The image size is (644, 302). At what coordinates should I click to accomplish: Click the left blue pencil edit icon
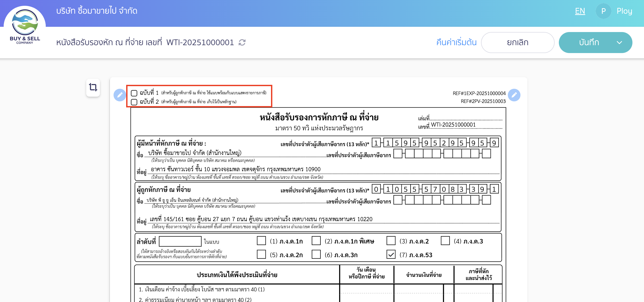coord(120,96)
